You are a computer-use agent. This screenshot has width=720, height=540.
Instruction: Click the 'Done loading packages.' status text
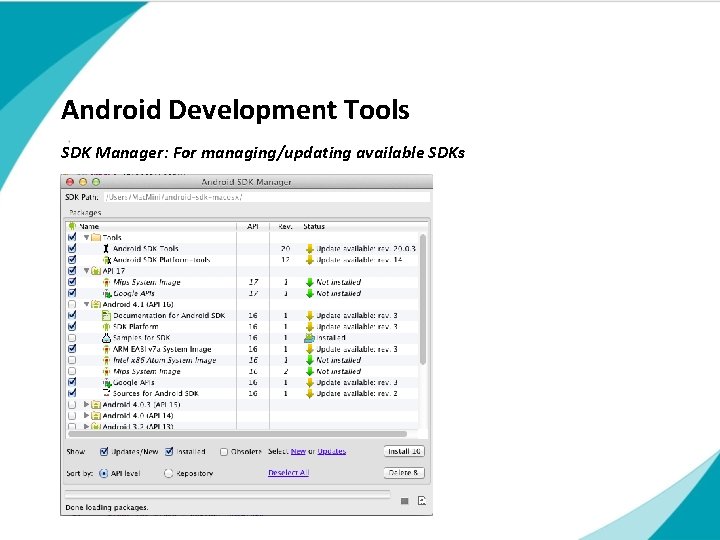[x=107, y=507]
